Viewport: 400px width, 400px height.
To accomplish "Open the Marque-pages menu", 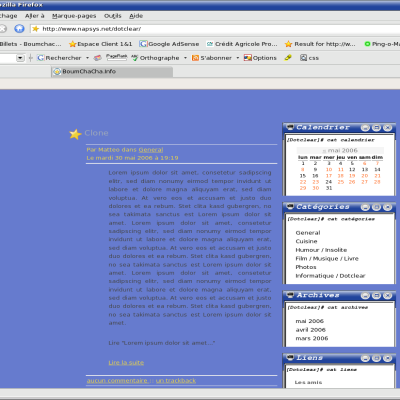I will pyautogui.click(x=74, y=16).
